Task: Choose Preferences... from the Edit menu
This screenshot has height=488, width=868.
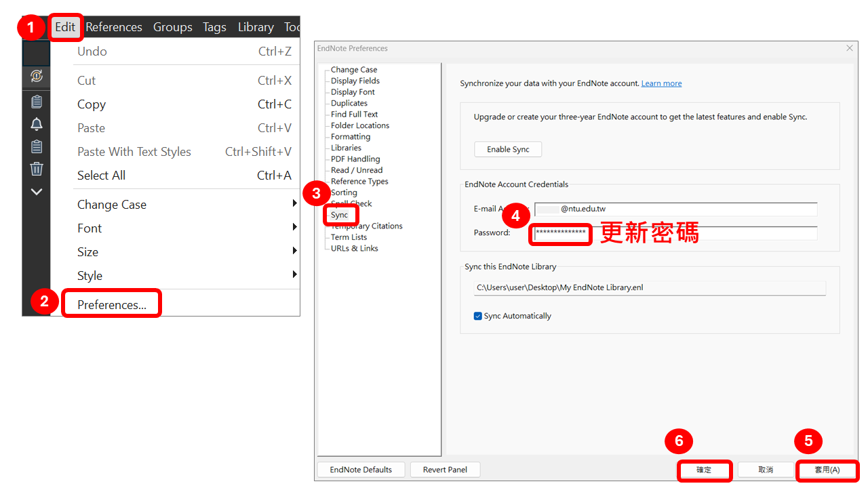Action: 112,305
